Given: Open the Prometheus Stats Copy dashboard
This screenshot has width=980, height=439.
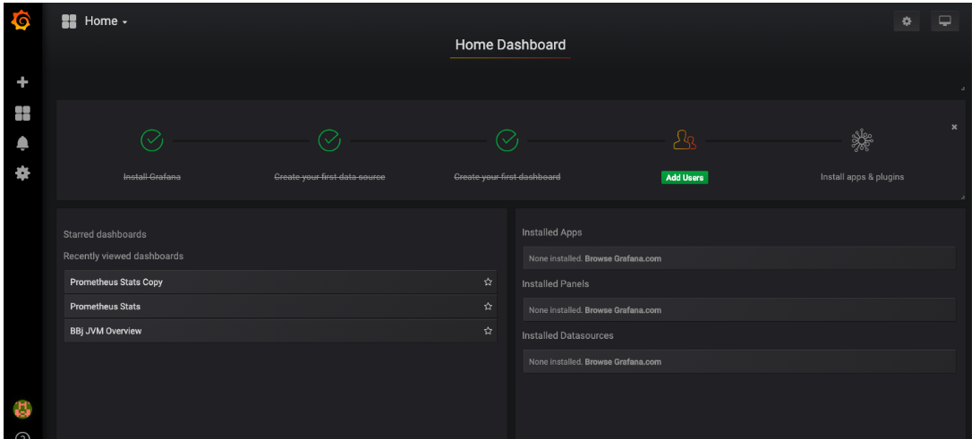Looking at the screenshot, I should (x=280, y=283).
